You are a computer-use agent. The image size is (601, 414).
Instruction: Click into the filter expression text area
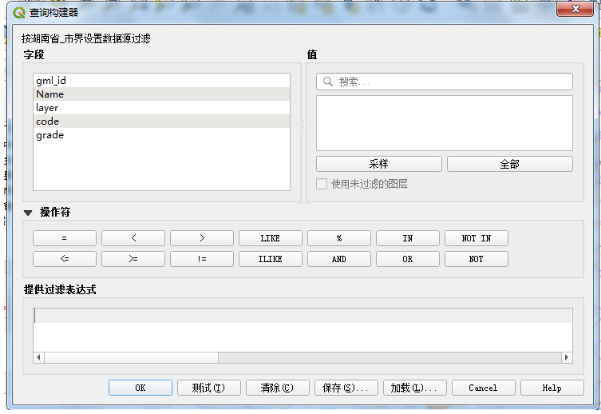[x=303, y=330]
